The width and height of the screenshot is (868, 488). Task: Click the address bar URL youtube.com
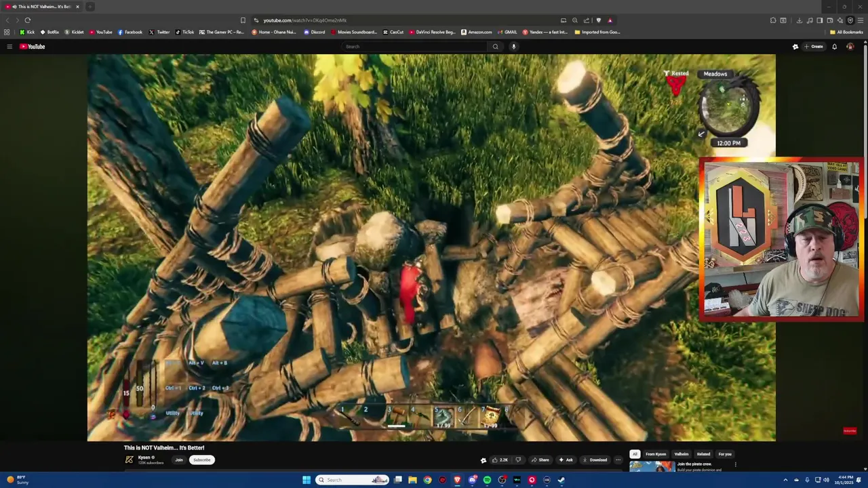coord(304,20)
